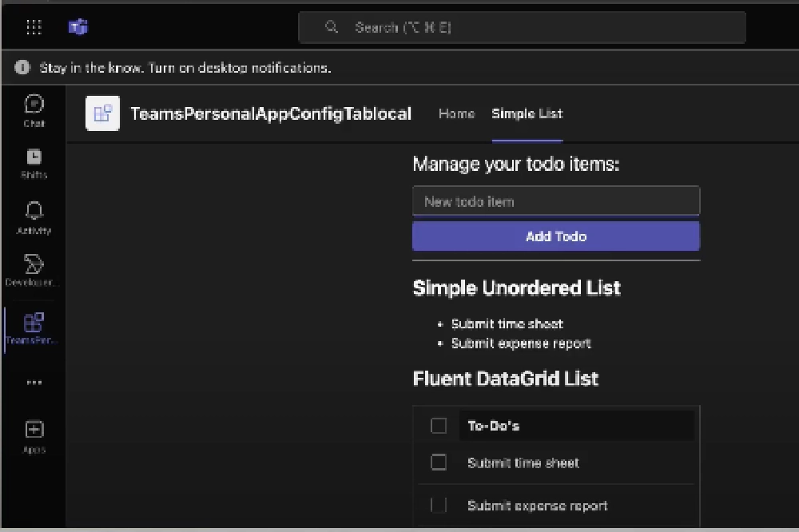Screen dimensions: 799x532
Task: Click the Microsoft Teams logo icon
Action: coord(78,26)
